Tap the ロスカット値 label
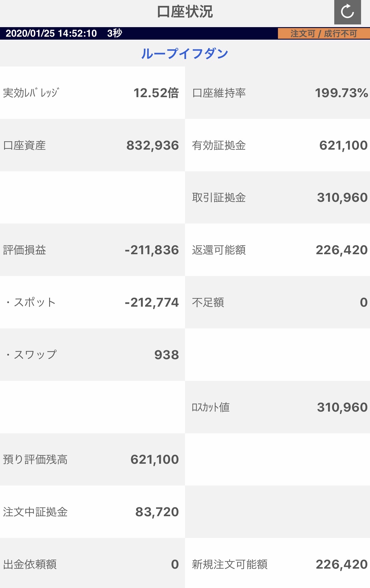Viewport: 370px width, 588px height. point(211,407)
